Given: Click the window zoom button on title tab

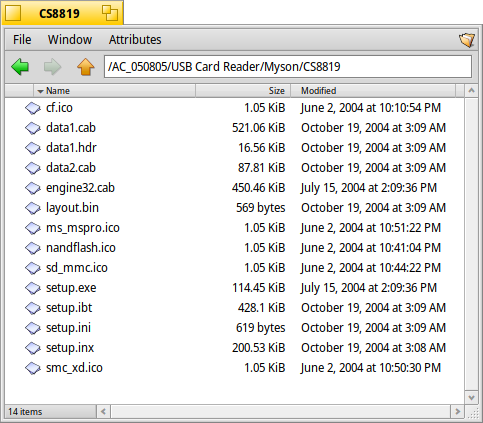Looking at the screenshot, I should 110,13.
